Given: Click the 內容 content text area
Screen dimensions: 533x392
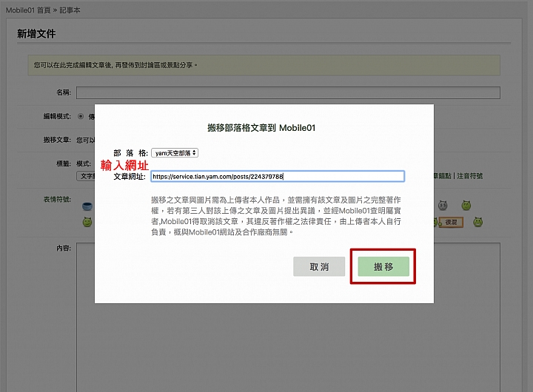Looking at the screenshot, I should click(288, 317).
